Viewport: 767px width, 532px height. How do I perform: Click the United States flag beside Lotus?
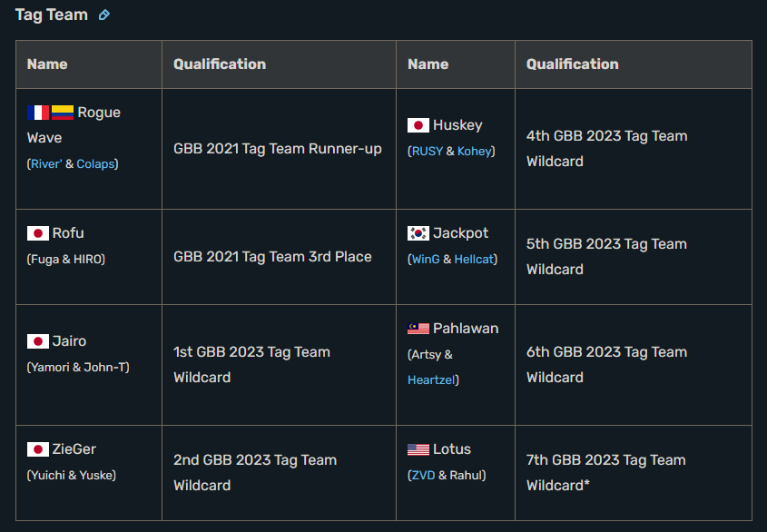tap(418, 449)
